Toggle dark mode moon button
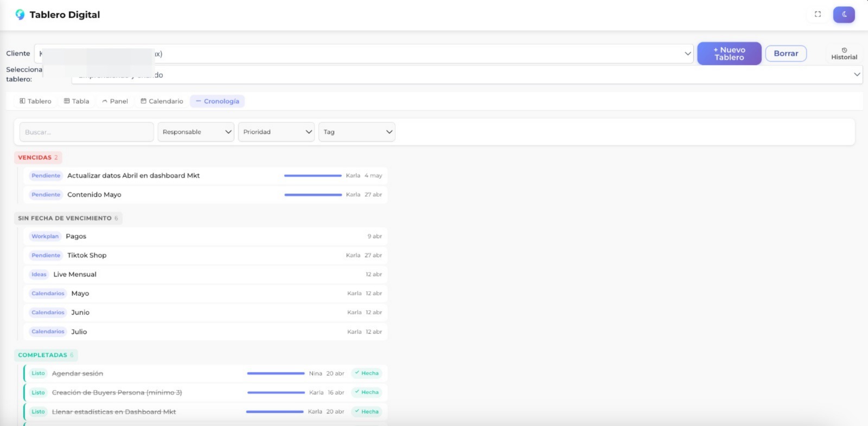This screenshot has height=426, width=868. [844, 15]
